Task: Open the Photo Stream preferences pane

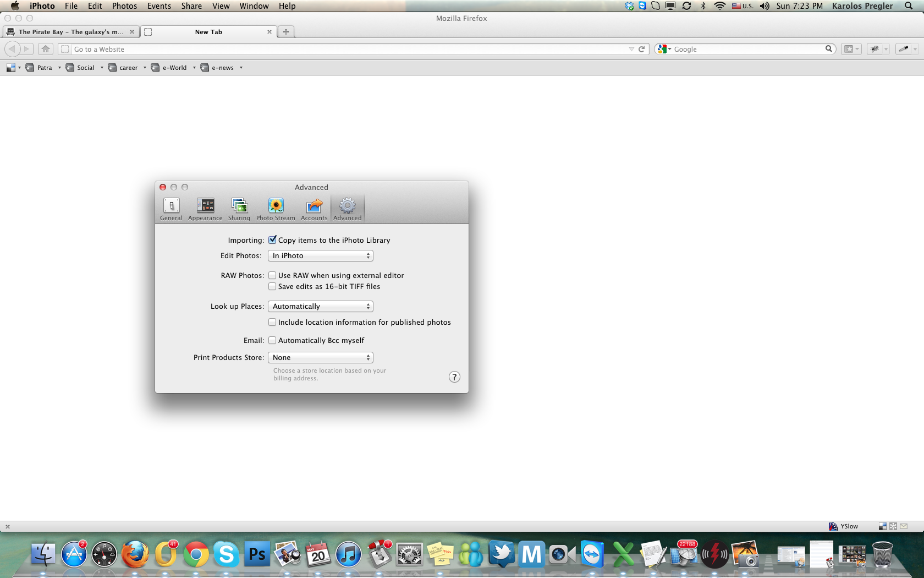Action: (x=276, y=209)
